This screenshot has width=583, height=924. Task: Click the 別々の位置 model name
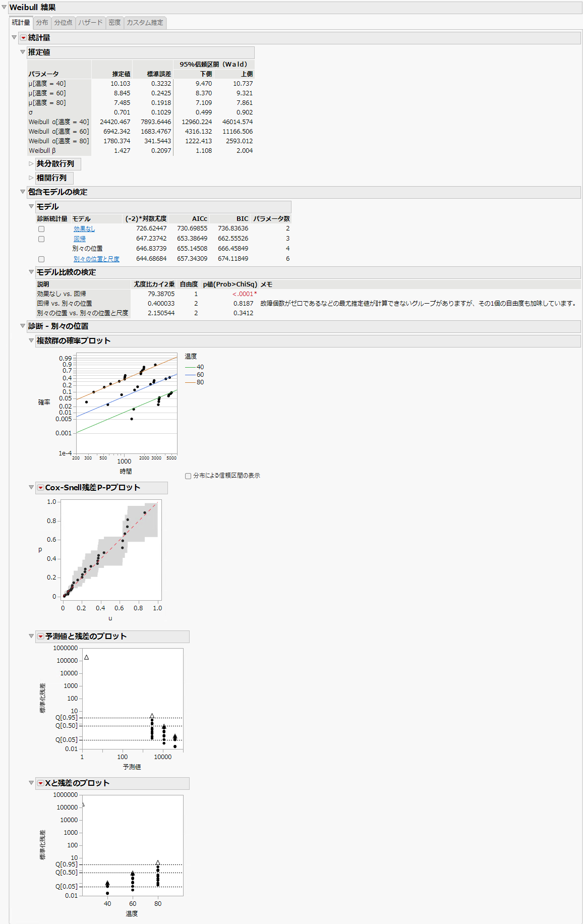pyautogui.click(x=87, y=249)
